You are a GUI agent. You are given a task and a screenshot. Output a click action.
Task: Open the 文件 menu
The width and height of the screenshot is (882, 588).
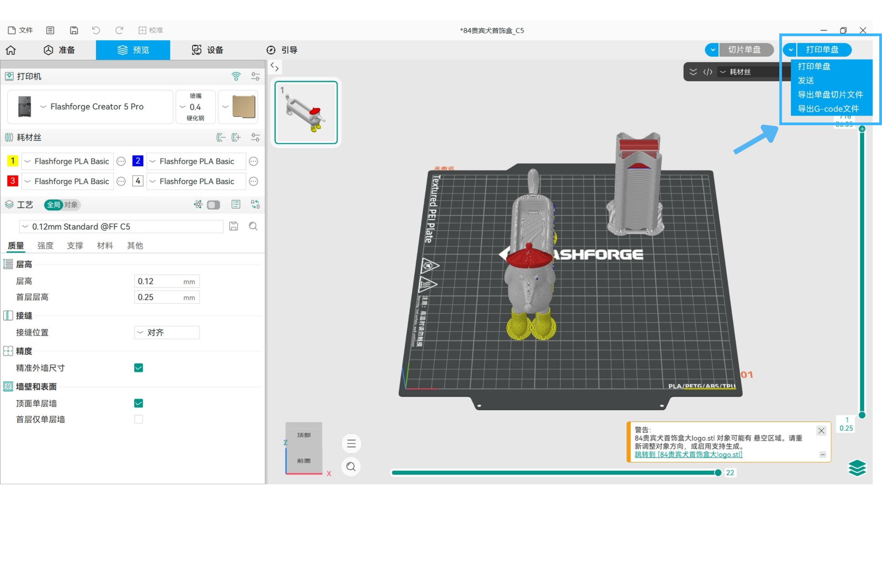20,30
